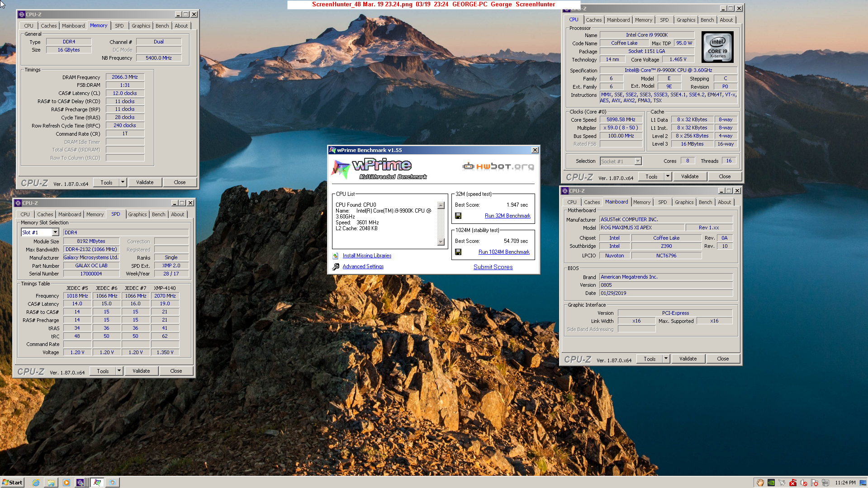This screenshot has width=868, height=488.
Task: Open Windows Media Player from the taskbar
Action: pos(66,483)
